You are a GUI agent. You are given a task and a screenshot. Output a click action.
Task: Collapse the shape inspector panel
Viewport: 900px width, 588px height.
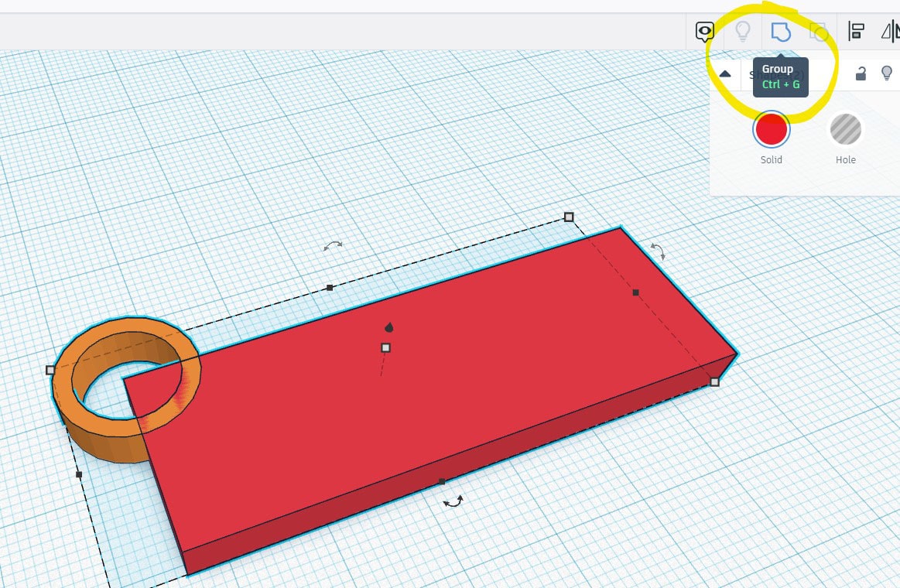725,73
